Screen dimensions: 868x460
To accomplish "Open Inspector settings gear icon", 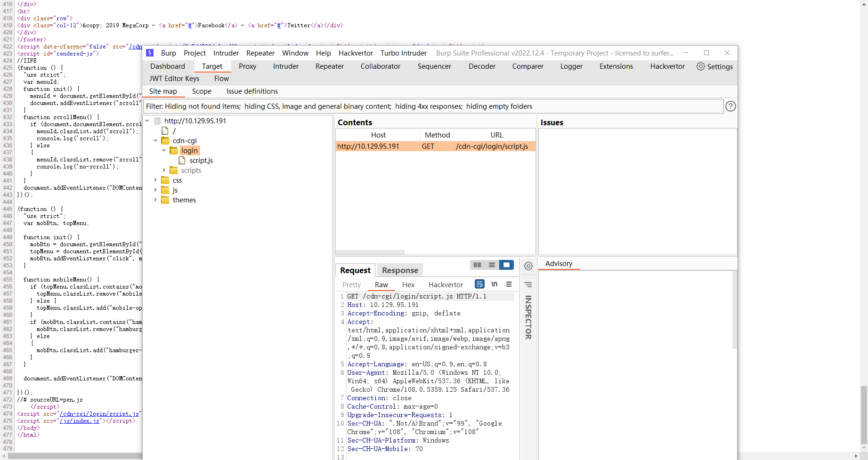I will [x=528, y=266].
